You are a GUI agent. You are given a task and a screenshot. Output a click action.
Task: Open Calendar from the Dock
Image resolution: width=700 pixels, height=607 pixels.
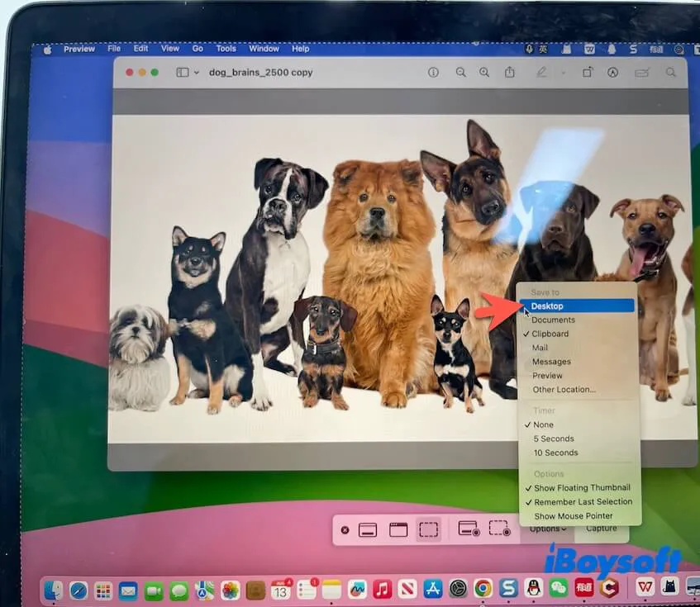point(281,590)
